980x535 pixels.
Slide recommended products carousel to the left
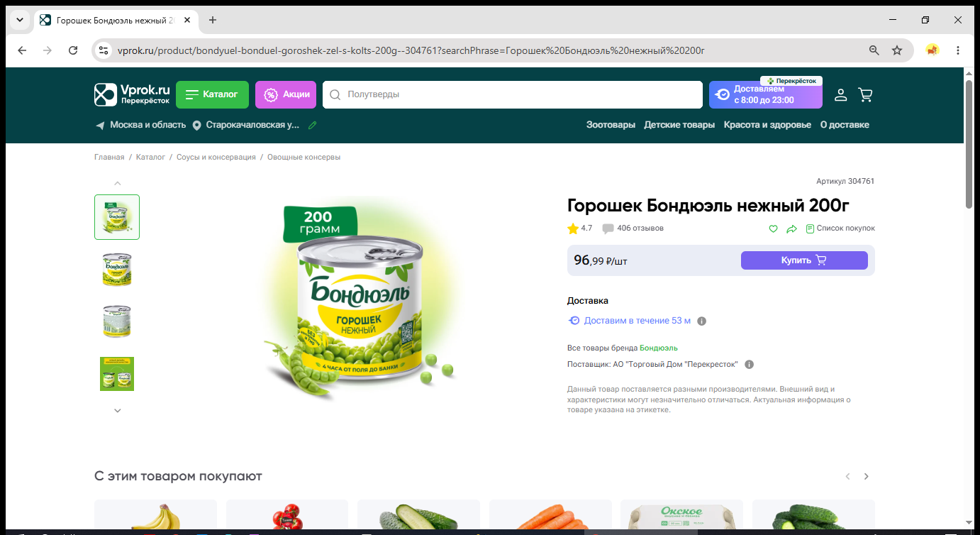(x=847, y=477)
